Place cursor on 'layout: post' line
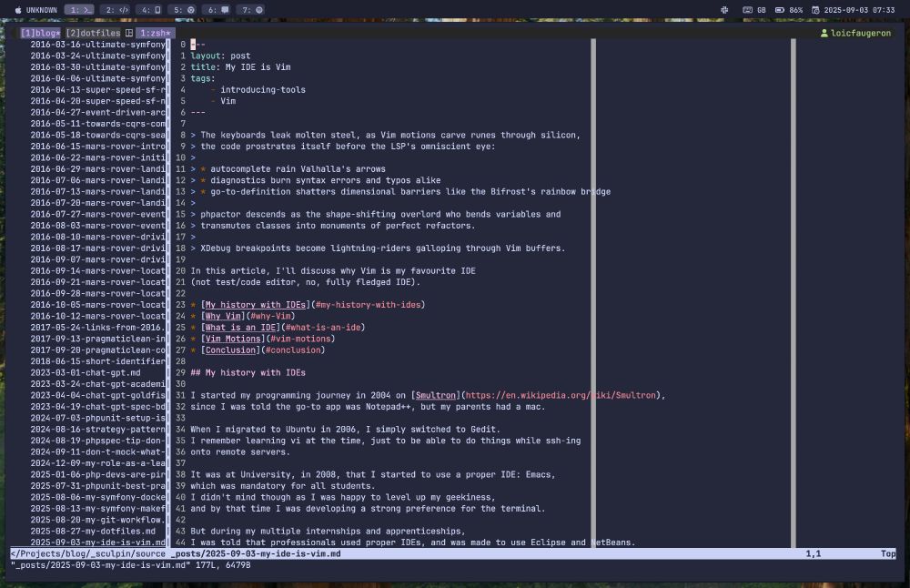Screen dimensions: 910x588 coord(220,56)
